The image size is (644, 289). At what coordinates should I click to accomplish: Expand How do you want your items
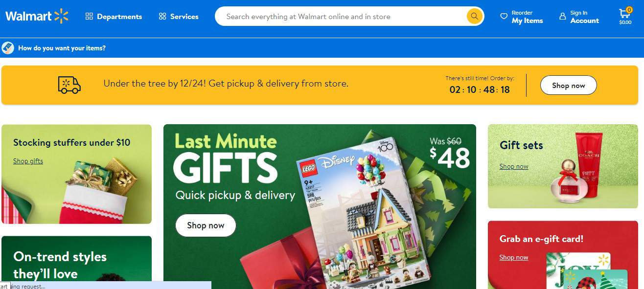pyautogui.click(x=62, y=48)
